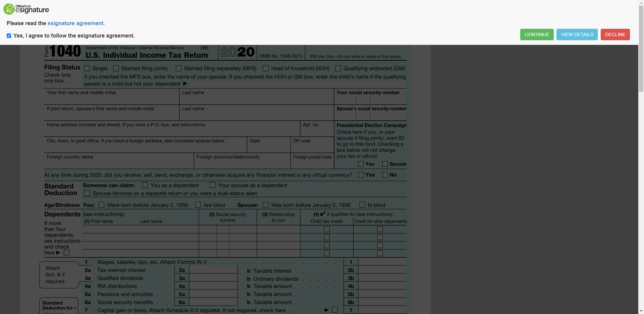Click the red DECLINE button
The width and height of the screenshot is (644, 314).
(x=615, y=35)
